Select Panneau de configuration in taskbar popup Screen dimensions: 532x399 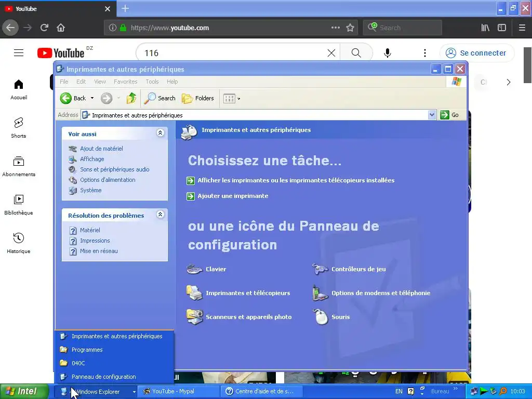tap(114, 377)
